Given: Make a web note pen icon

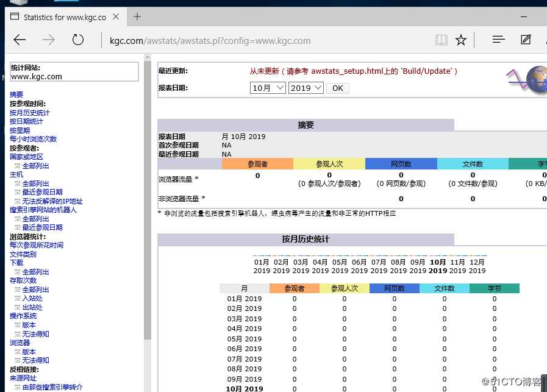Looking at the screenshot, I should [x=526, y=40].
